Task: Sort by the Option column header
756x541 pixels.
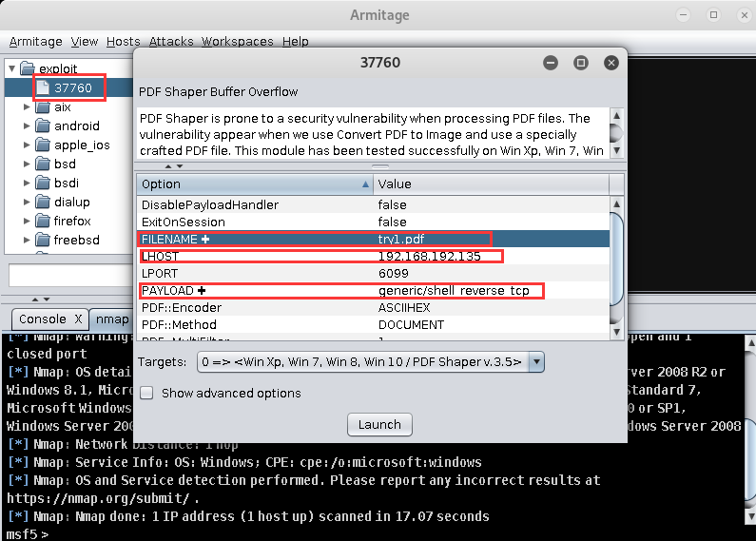Action: tap(255, 184)
